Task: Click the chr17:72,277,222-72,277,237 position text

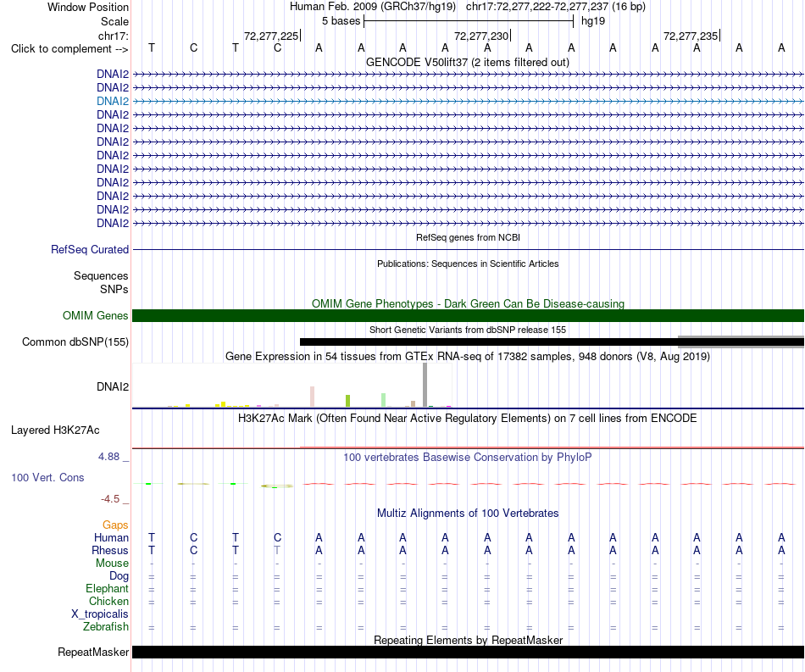Action: click(556, 7)
